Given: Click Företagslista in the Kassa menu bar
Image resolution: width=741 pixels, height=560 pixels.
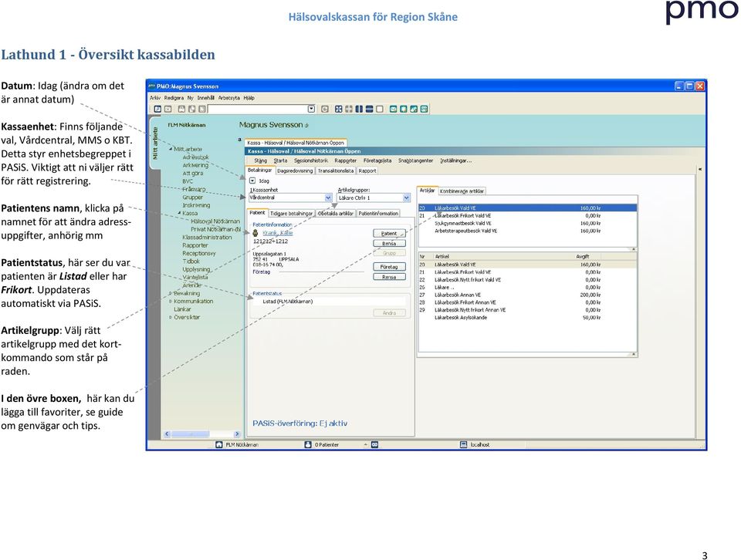Looking at the screenshot, I should (377, 160).
